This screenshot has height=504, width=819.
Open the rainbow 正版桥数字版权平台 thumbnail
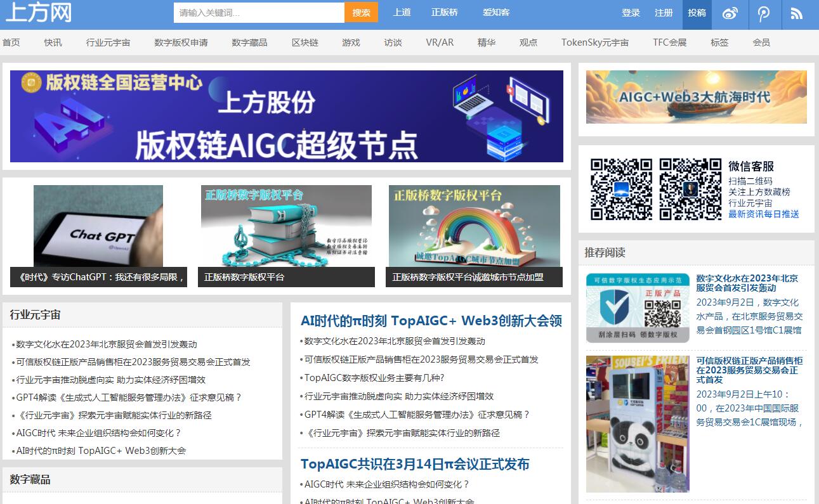tap(475, 226)
